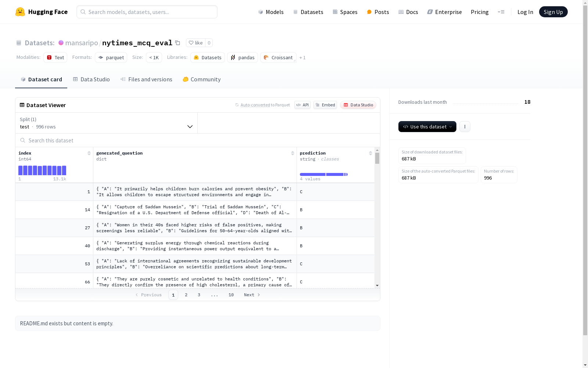This screenshot has height=368, width=588.
Task: Go to page 10 of the table
Action: 231,295
